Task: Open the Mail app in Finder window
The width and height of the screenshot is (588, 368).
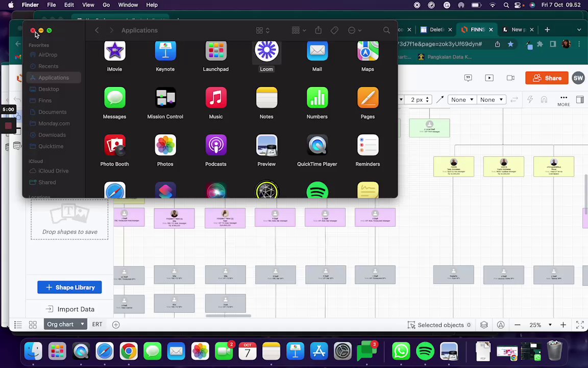Action: (317, 51)
